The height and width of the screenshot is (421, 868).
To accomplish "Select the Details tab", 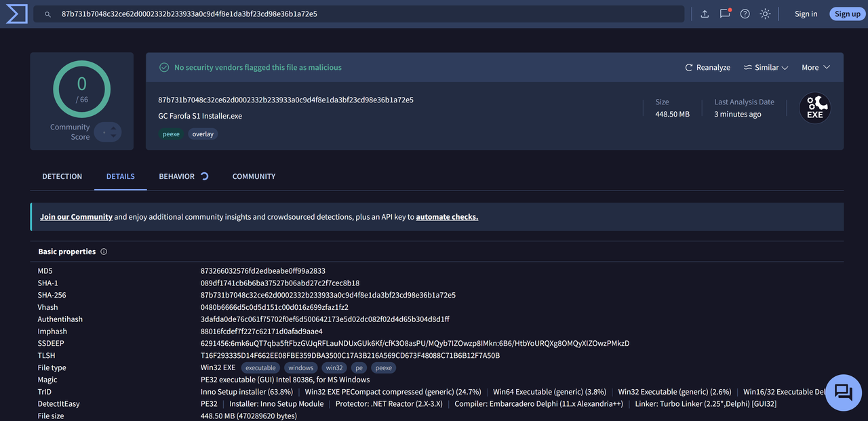I will pos(121,176).
